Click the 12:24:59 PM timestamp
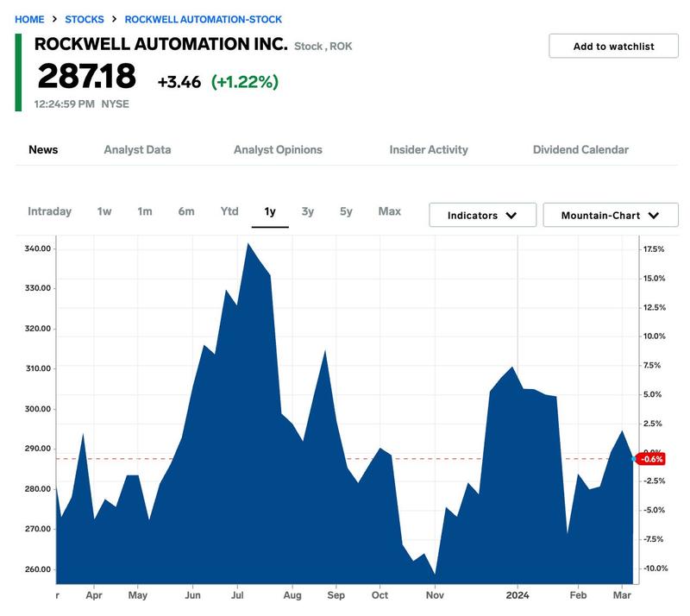The height and width of the screenshot is (616, 690). pyautogui.click(x=64, y=104)
